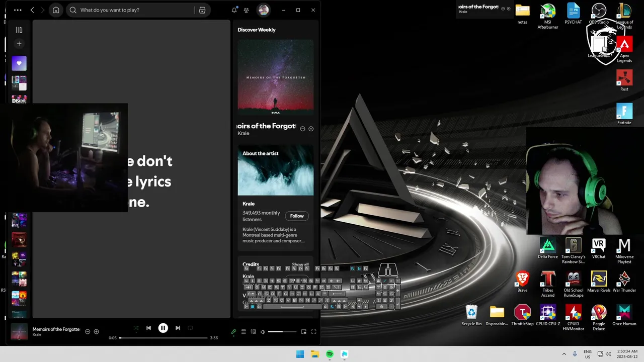Launch Tom Clancy's Rainbow Six shortcut

(x=573, y=250)
